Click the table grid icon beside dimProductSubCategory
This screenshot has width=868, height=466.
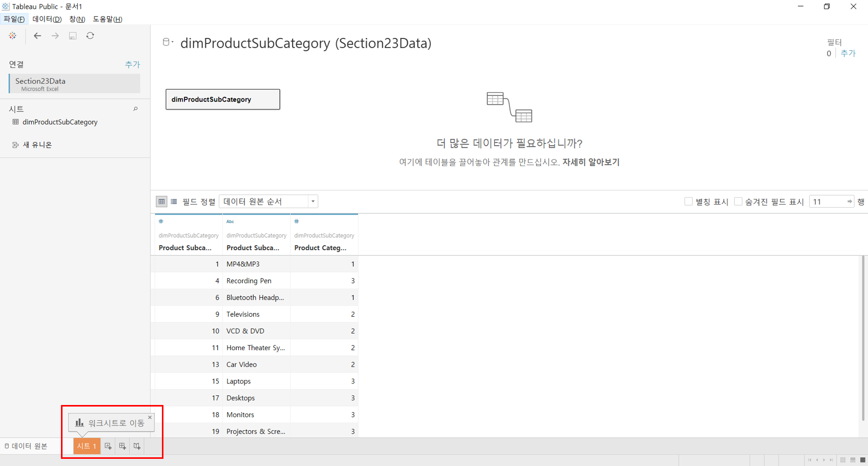point(15,122)
